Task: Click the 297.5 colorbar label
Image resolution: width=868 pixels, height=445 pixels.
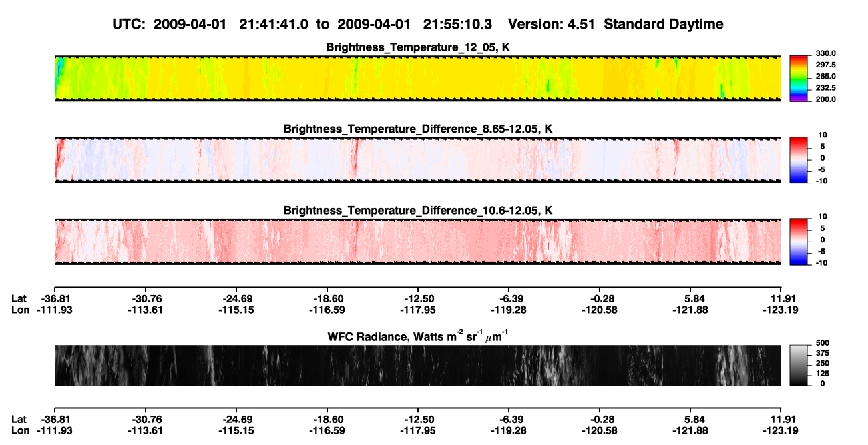Action: pos(825,65)
